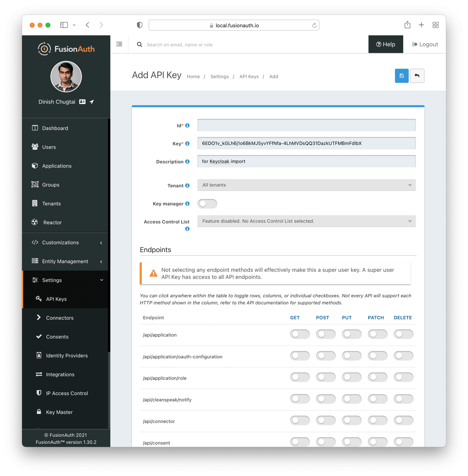The width and height of the screenshot is (468, 476).
Task: Open the Access Control List dropdown
Action: click(307, 221)
